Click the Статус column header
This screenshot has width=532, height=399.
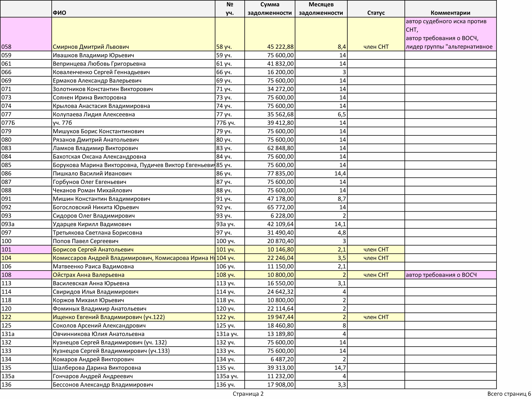pyautogui.click(x=376, y=9)
